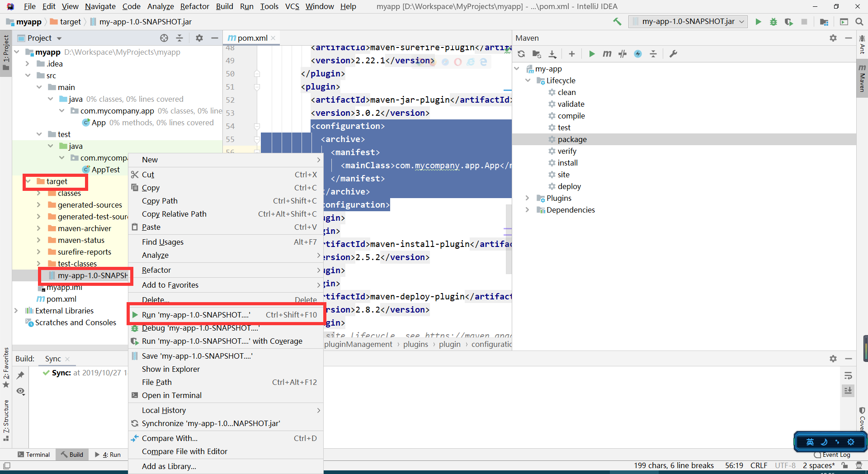Click Download Sources and Documentation icon
The image size is (868, 474).
pos(552,54)
